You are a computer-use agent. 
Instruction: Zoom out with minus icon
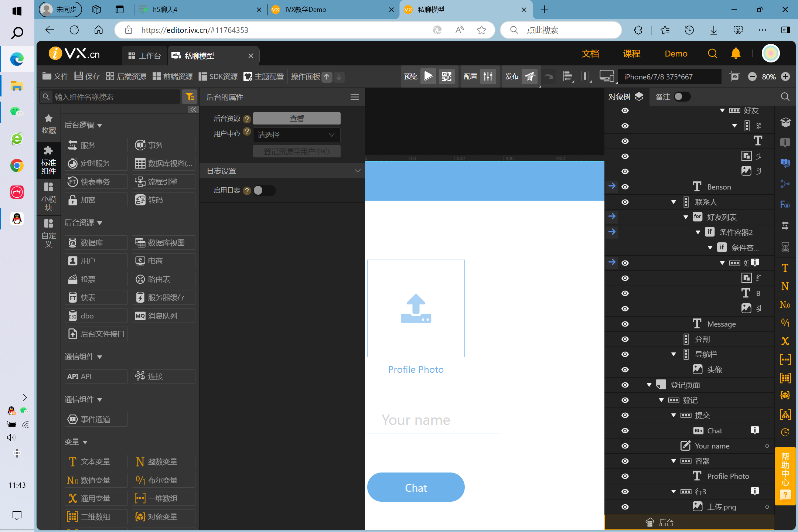pyautogui.click(x=752, y=77)
